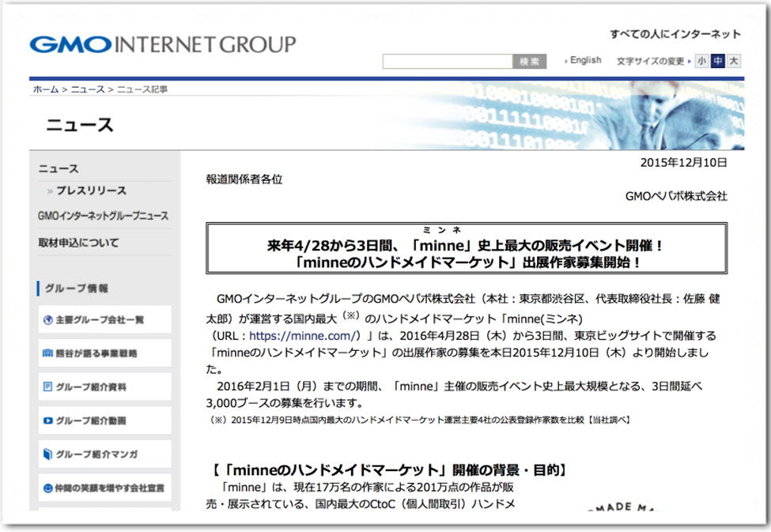Go to ホーム via breadcrumb
This screenshot has height=532, width=771.
click(46, 89)
